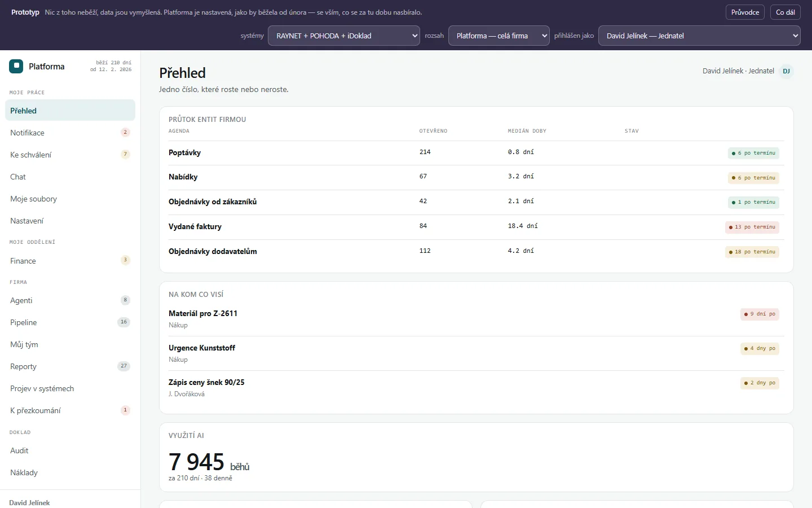Open the Urgence Kunststoff item
812x508 pixels.
click(476, 353)
